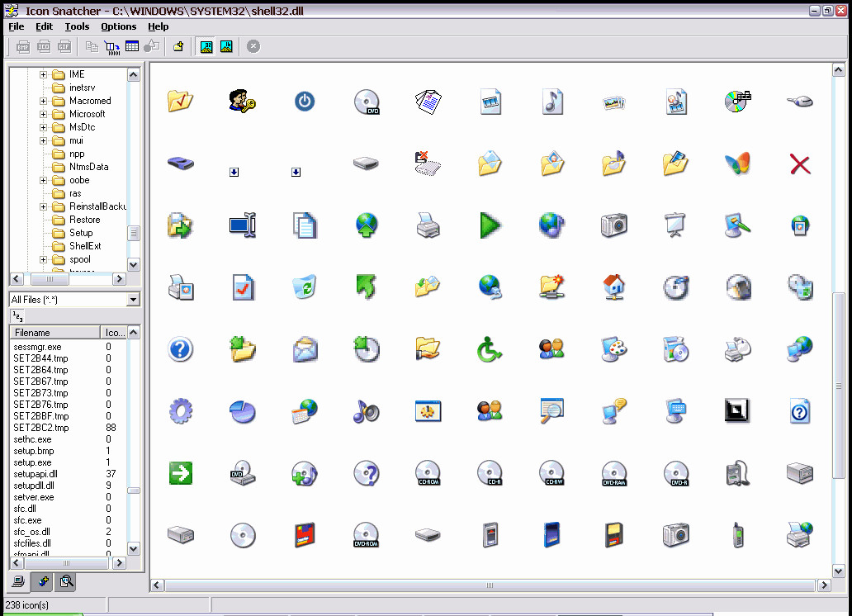Screen dimensions: 852x616
Task: Select the mobile phone icon
Action: [738, 535]
